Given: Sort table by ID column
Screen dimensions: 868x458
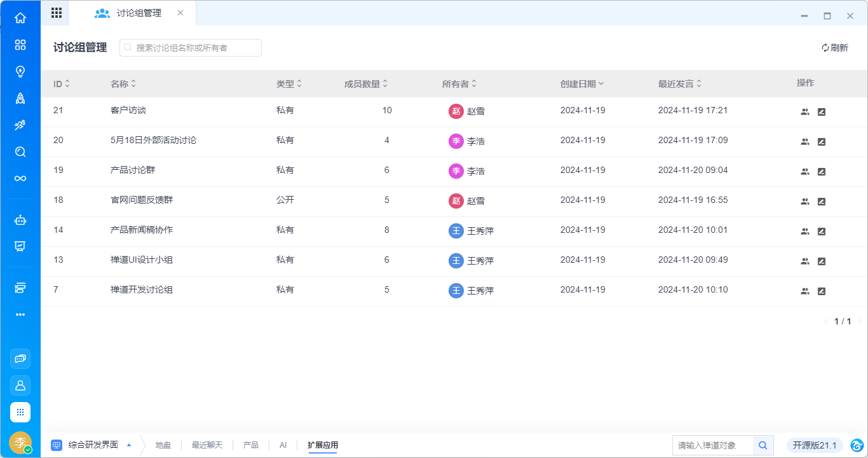Looking at the screenshot, I should point(62,84).
